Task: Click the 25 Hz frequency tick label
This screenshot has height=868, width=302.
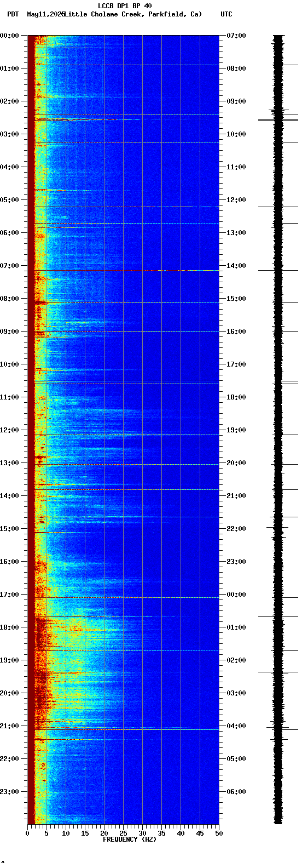Action: click(123, 833)
